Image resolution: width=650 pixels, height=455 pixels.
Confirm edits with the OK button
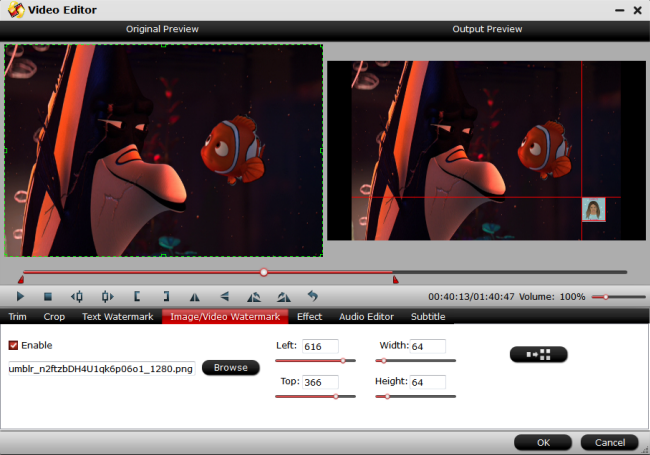(x=543, y=443)
